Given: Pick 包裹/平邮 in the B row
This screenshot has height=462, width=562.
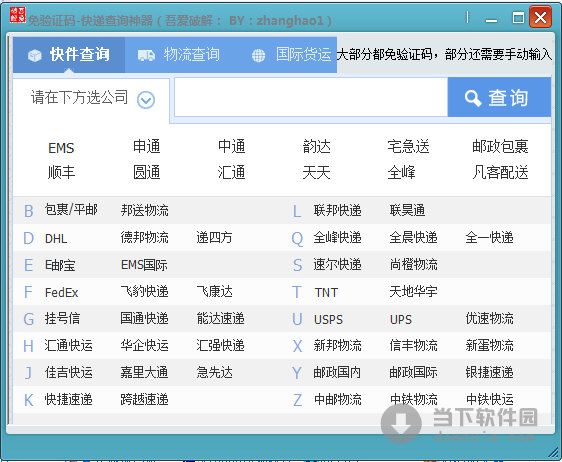Looking at the screenshot, I should click(71, 210).
